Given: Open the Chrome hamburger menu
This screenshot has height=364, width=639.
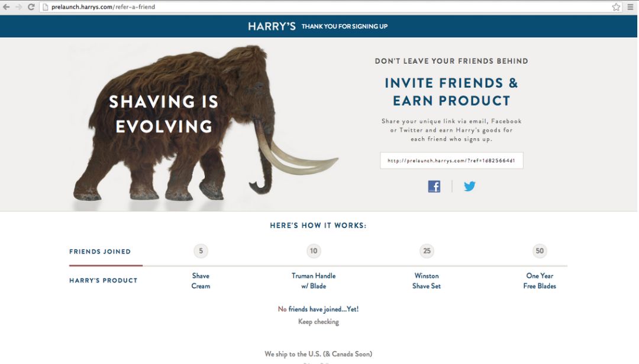Looking at the screenshot, I should click(x=630, y=7).
